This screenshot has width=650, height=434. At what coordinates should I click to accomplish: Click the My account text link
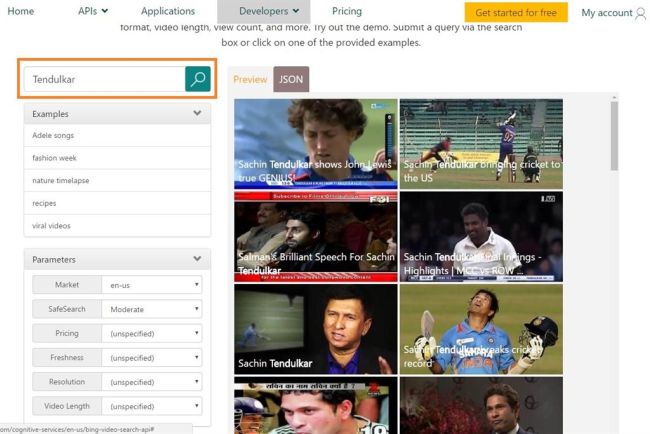(606, 13)
